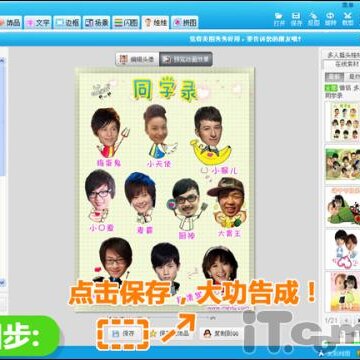Open the 拼图 collage tab
360x360 pixels.
tap(185, 22)
